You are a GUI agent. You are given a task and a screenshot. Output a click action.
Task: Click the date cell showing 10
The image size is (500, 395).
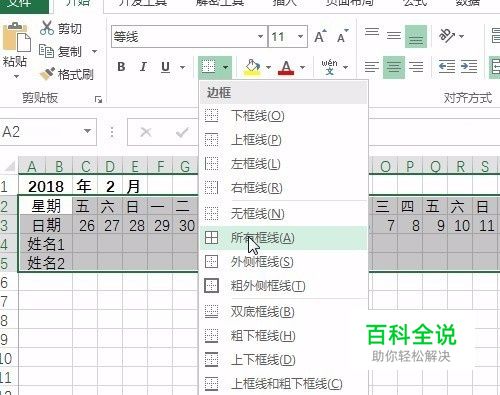[x=460, y=225]
